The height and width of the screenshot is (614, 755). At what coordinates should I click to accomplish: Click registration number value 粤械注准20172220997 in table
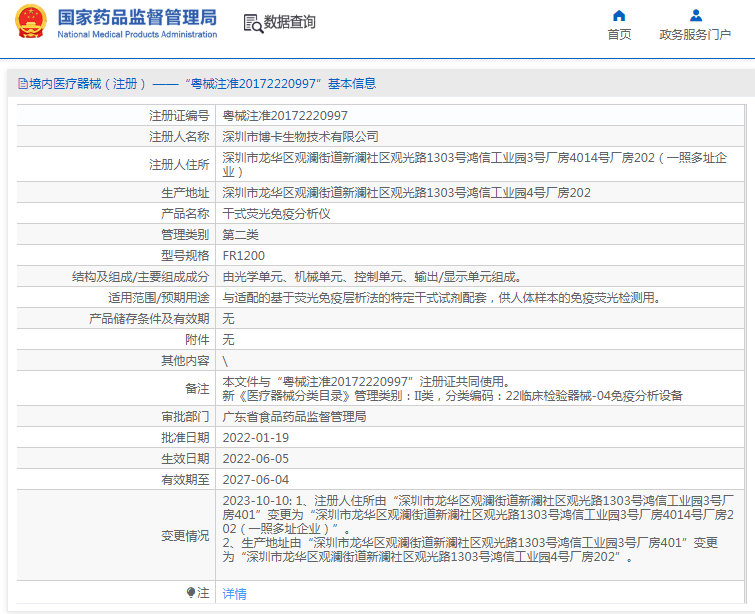tap(285, 116)
